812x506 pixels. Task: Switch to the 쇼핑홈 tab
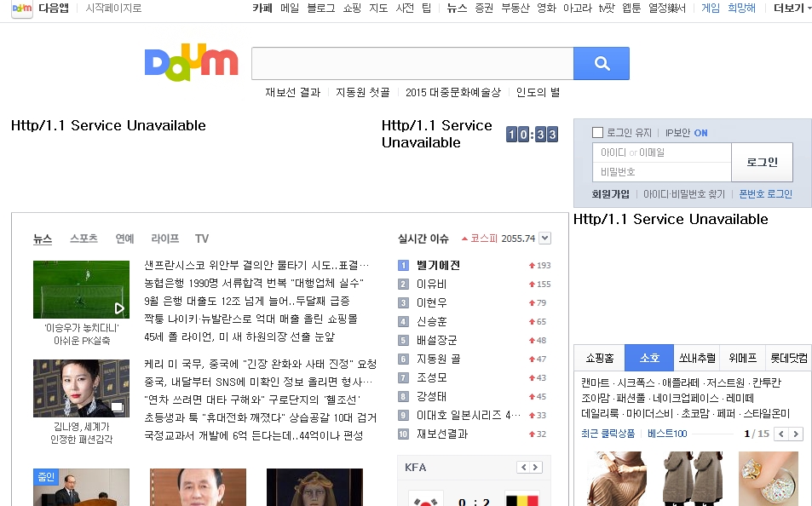[x=600, y=358]
